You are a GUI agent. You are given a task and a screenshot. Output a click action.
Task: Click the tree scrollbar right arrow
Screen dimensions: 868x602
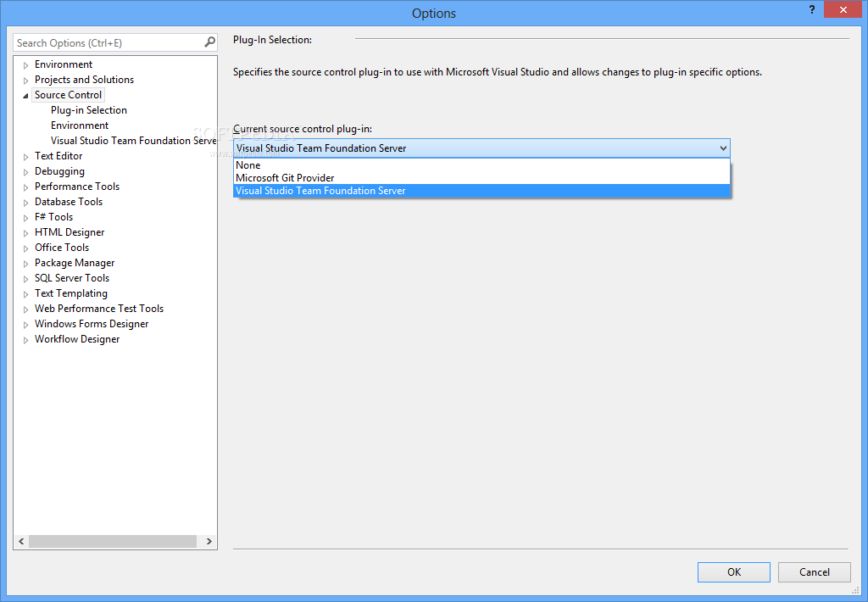(x=209, y=541)
